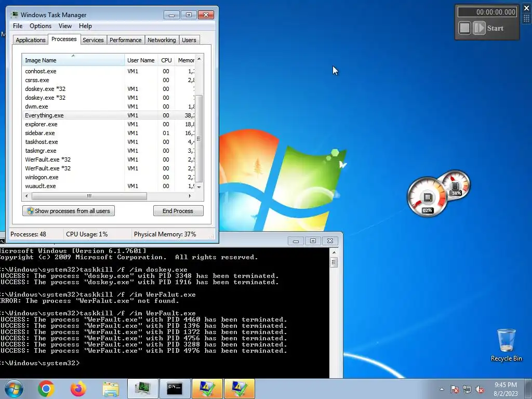
Task: Click right arrow of horizontal process scrollbar
Action: 190,196
